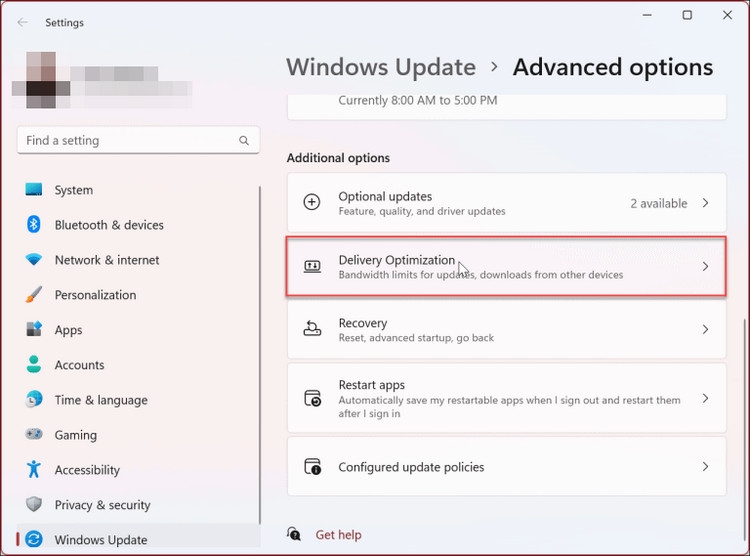This screenshot has height=556, width=750.
Task: Click the Delivery Optimization title
Action: point(397,260)
